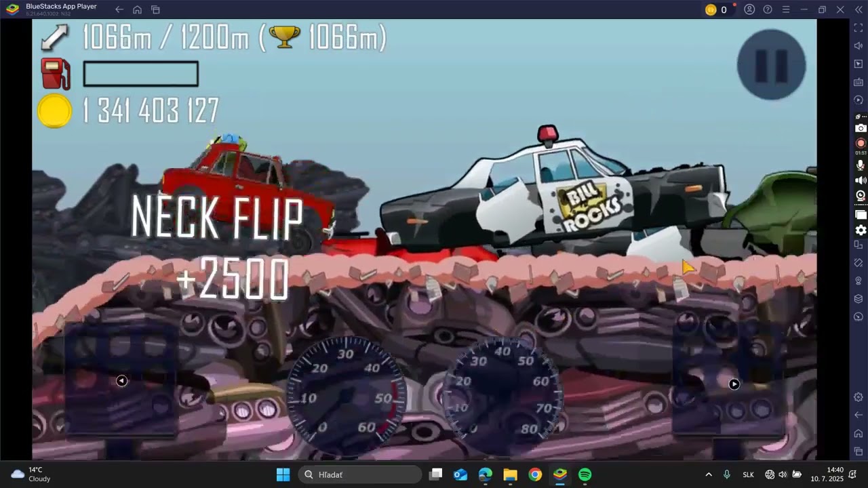Stop the red screen recording button
Screen dimensions: 868x488
coord(861,143)
